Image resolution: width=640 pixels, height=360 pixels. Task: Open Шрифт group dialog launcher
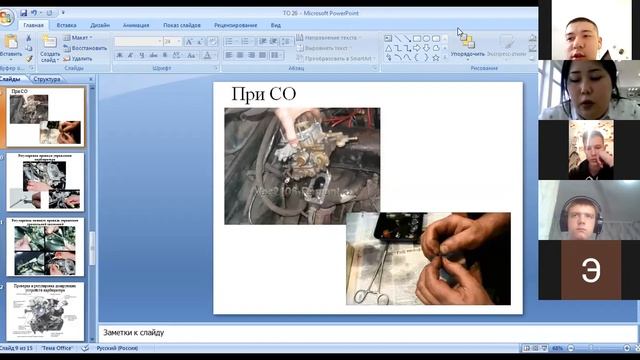[x=216, y=68]
